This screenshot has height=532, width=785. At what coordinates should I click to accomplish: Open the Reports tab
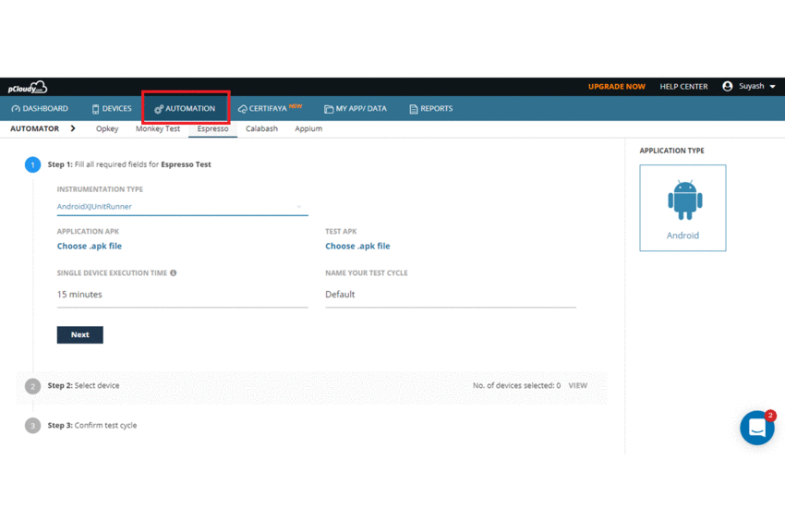[x=430, y=109]
